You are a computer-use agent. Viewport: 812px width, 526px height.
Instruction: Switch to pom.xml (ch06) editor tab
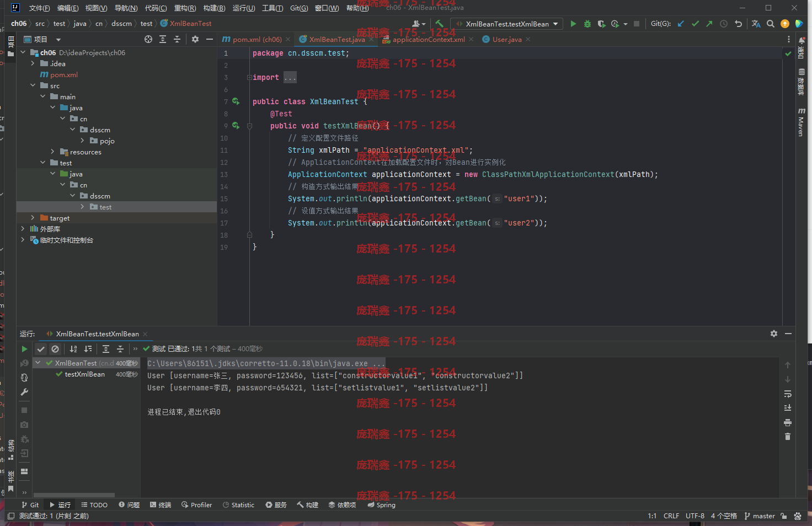[x=257, y=39]
